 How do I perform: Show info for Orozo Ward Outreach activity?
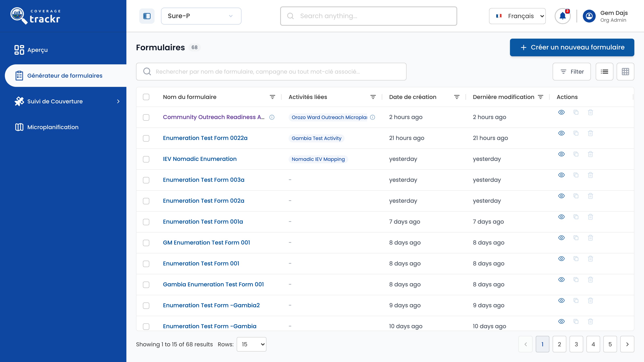(x=373, y=117)
